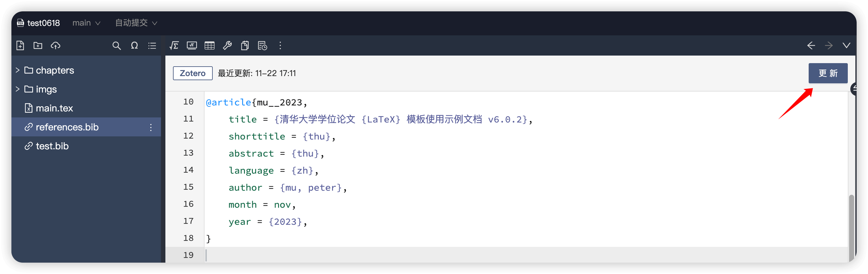Open the document outline list
The image size is (868, 274).
click(152, 45)
